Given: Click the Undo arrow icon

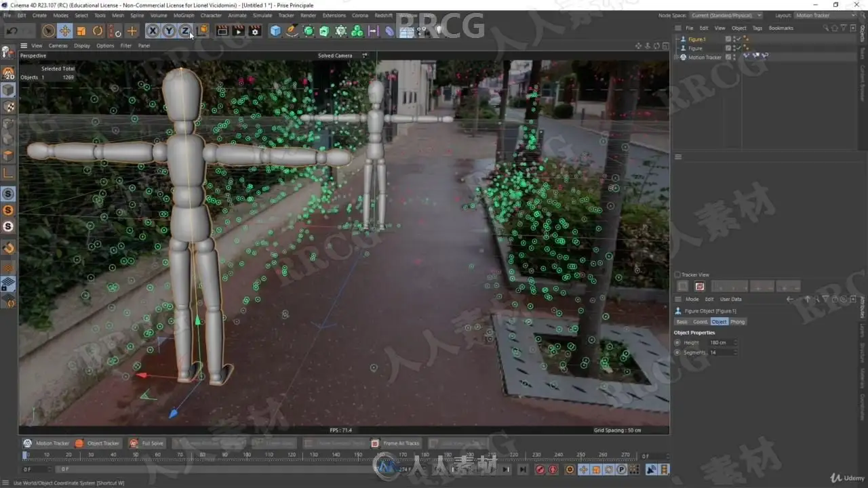Looking at the screenshot, I should [x=12, y=30].
